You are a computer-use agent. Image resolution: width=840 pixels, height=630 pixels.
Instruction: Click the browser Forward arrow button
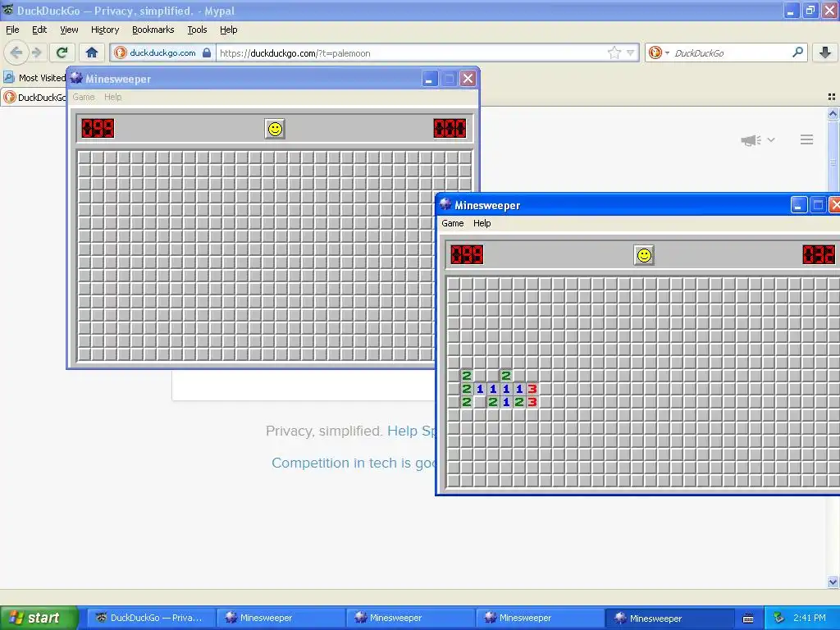pos(36,52)
